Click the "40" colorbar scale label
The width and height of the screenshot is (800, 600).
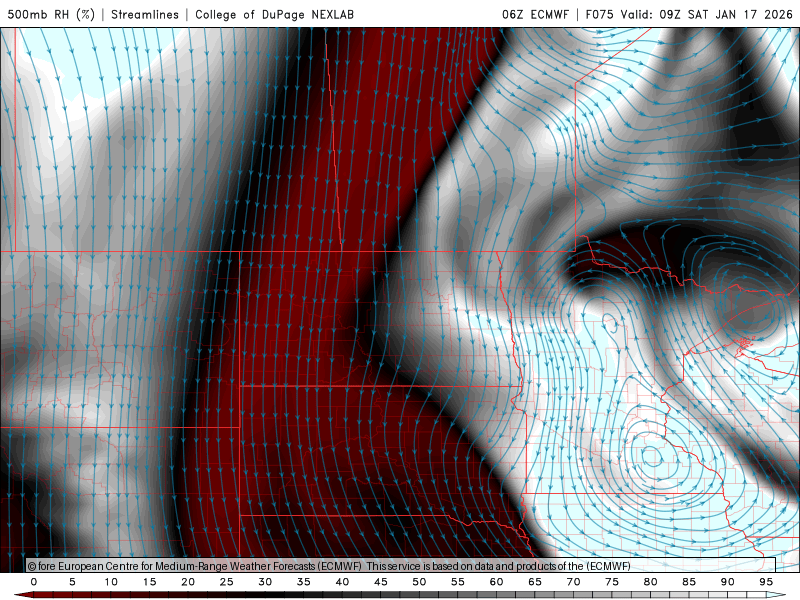click(342, 582)
